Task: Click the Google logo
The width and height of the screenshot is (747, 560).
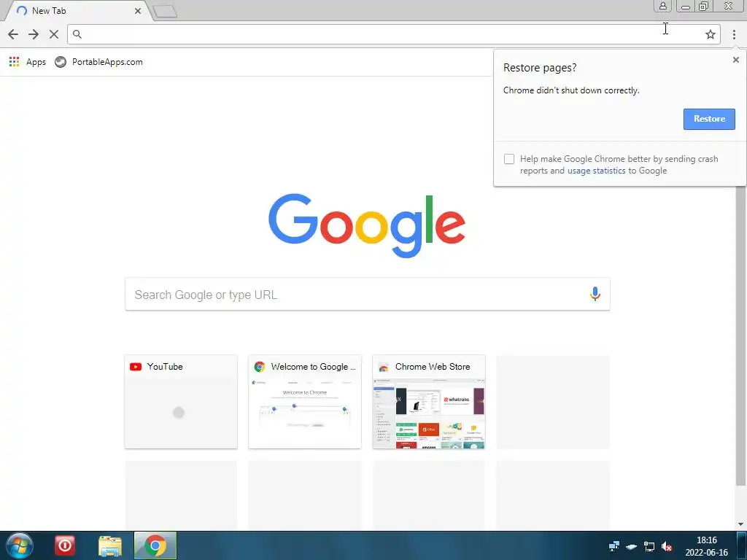Action: [367, 225]
